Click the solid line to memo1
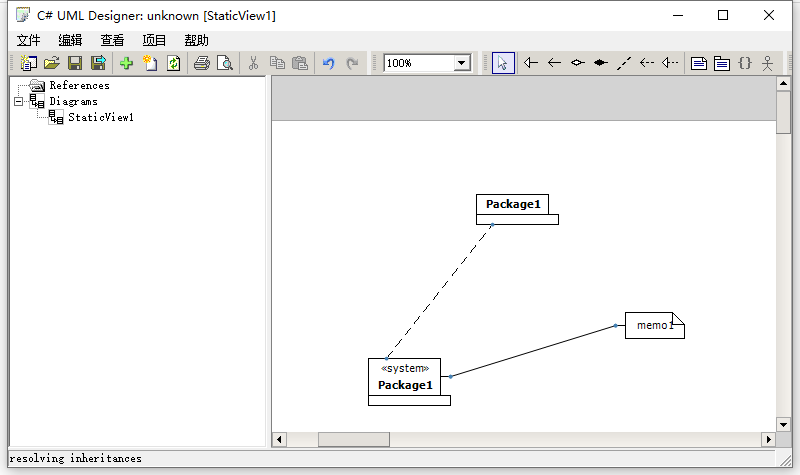This screenshot has height=475, width=800. tap(533, 351)
